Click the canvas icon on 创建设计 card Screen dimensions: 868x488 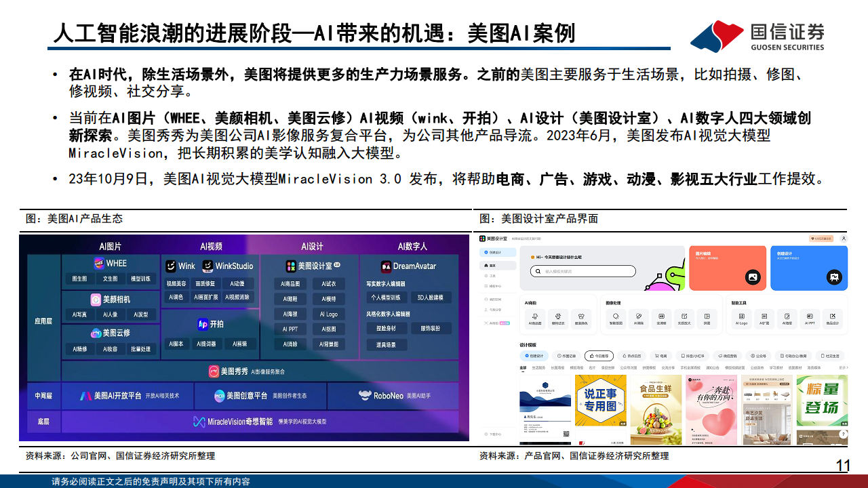pyautogui.click(x=835, y=277)
